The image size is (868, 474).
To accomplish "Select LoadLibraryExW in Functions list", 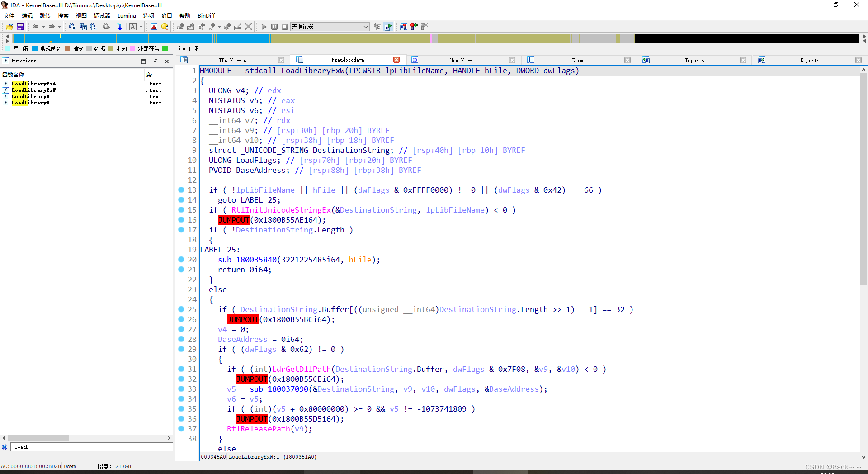I will click(34, 90).
